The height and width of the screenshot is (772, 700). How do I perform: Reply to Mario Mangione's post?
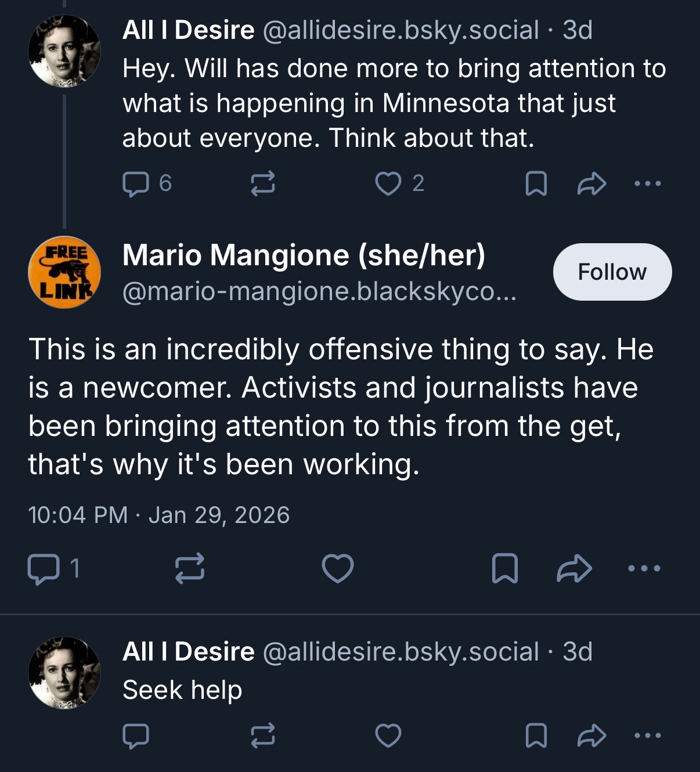click(x=44, y=568)
